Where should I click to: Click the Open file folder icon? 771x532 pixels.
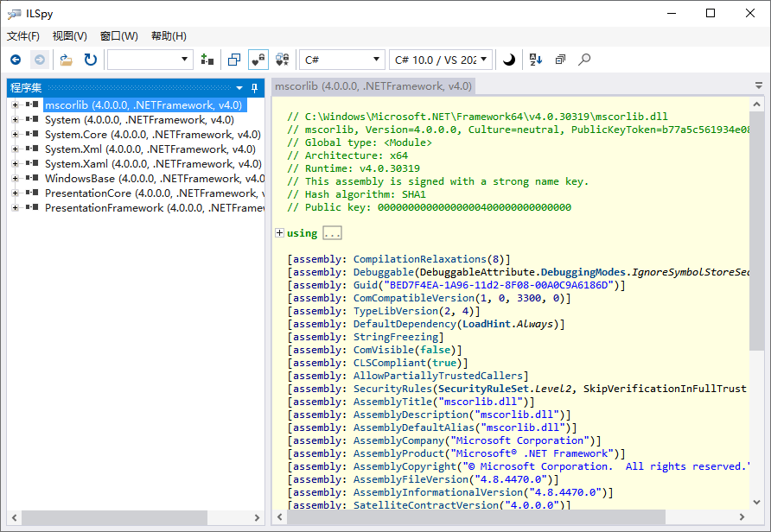point(66,60)
